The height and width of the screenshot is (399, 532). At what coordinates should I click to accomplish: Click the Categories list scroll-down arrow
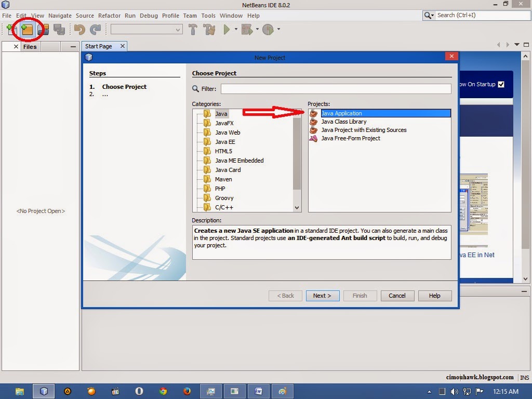(x=297, y=208)
